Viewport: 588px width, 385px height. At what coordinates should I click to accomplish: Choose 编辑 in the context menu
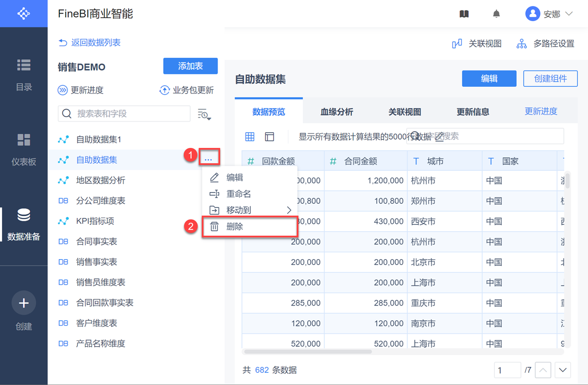pyautogui.click(x=250, y=177)
